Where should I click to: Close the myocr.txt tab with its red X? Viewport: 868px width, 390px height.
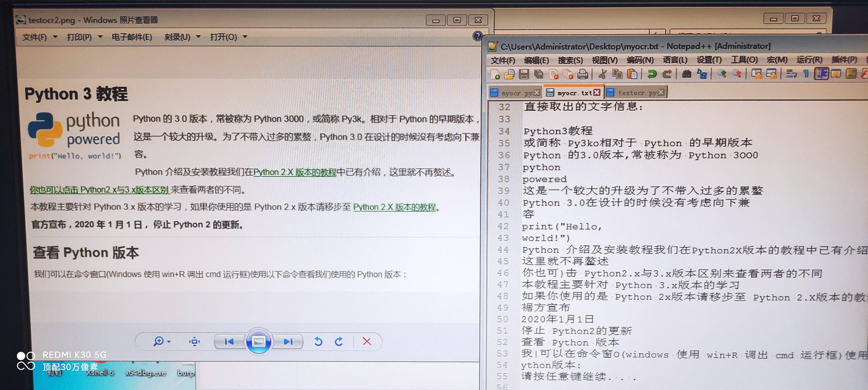tap(597, 93)
